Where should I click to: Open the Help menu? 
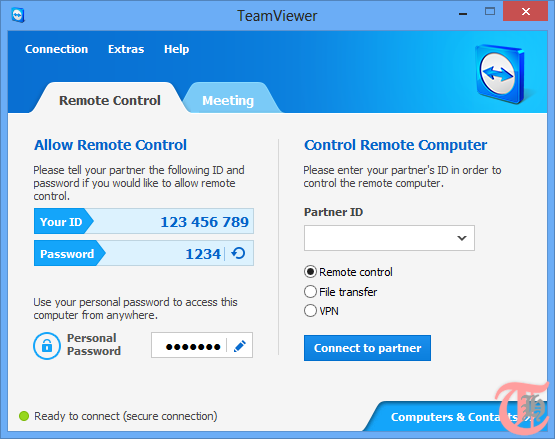176,49
